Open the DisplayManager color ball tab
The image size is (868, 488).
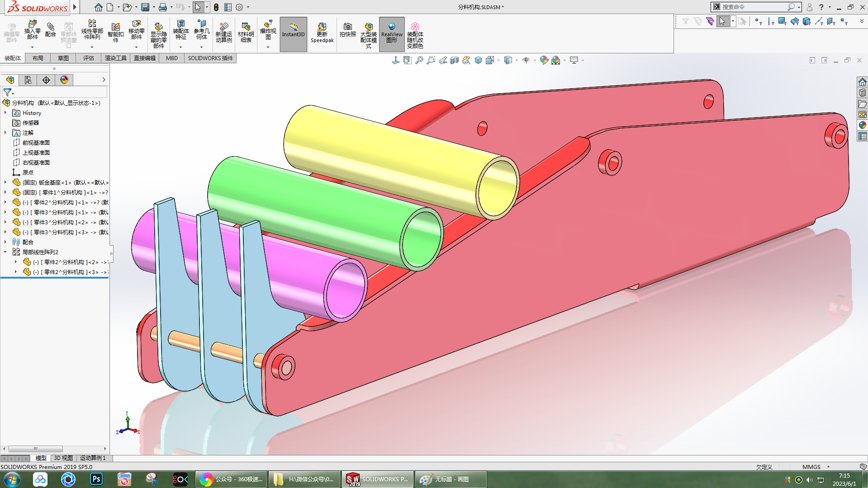(x=64, y=80)
